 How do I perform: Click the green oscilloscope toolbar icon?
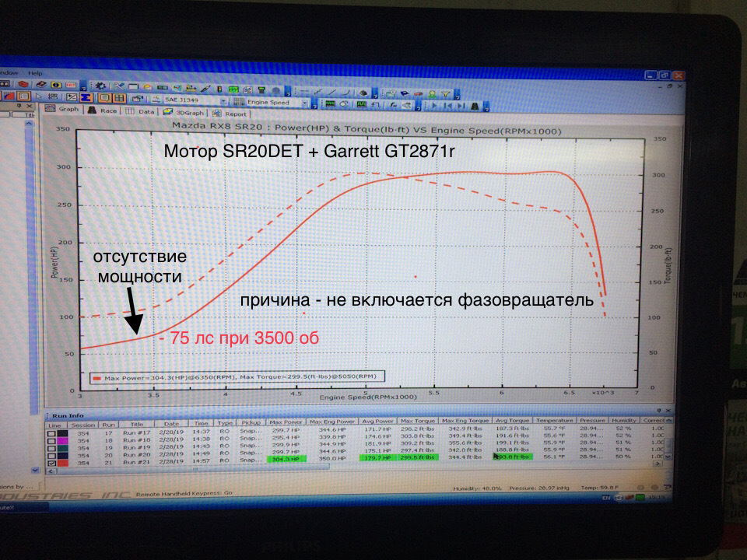[233, 89]
